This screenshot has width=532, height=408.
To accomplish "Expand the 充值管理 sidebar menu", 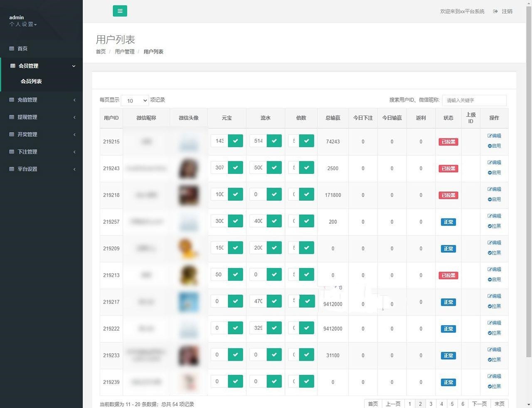I will pos(42,100).
